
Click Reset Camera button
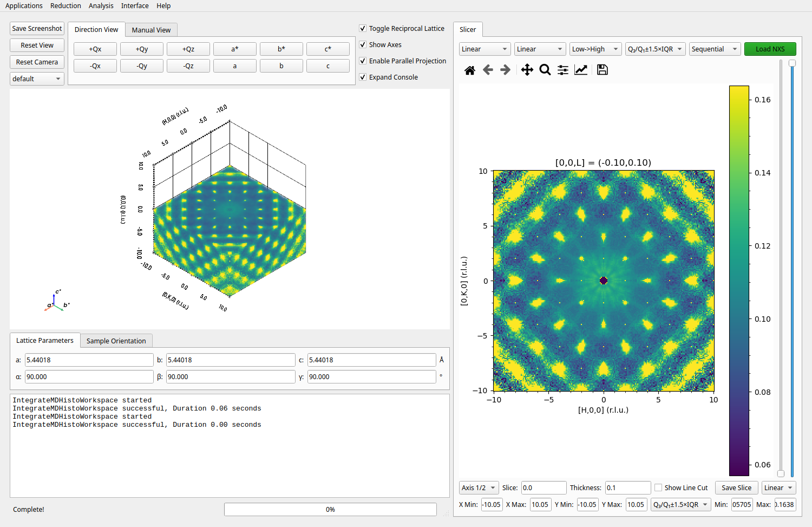(37, 62)
